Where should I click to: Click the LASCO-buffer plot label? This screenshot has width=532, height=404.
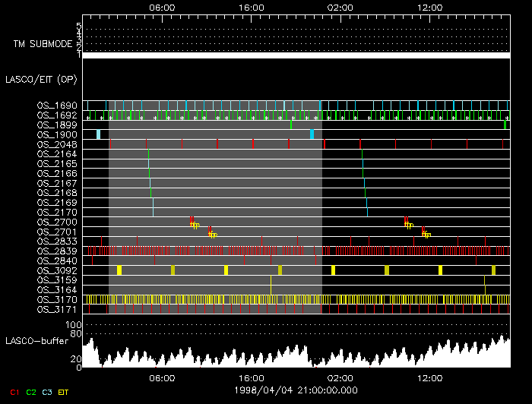coord(36,342)
